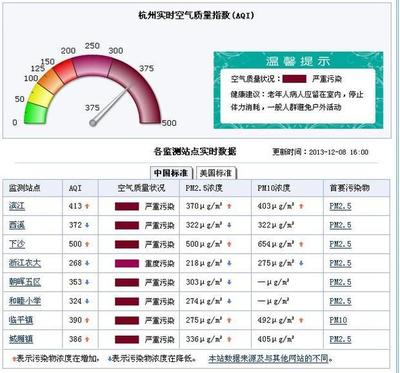The width and height of the screenshot is (400, 373).
Task: Click the magenta 重度污染 swatch for 浙江农大
Action: [x=127, y=263]
